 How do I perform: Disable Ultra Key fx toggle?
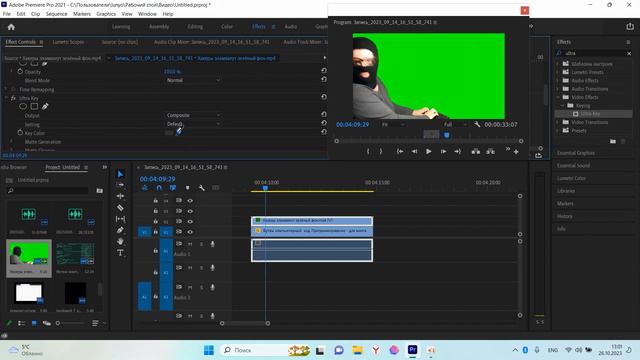(x=13, y=98)
